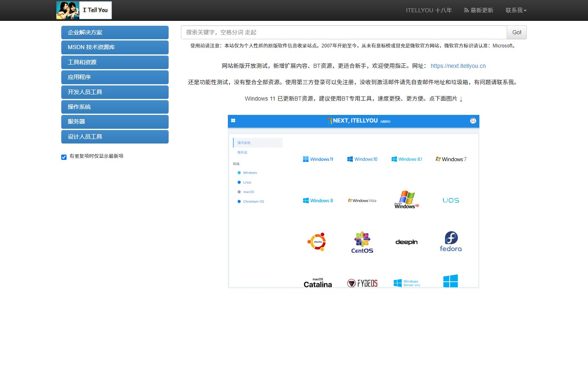
Task: Expand the 服务器 section
Action: [x=115, y=122]
